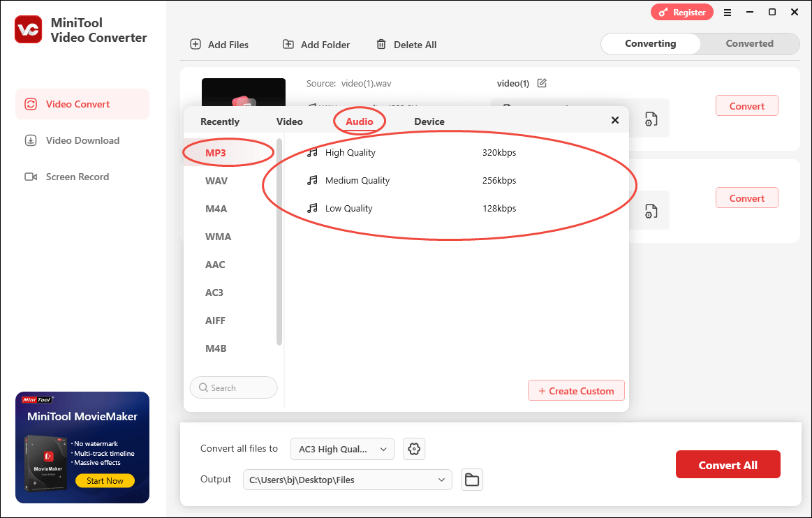The image size is (812, 518).
Task: Click the Add Folder icon
Action: click(288, 44)
